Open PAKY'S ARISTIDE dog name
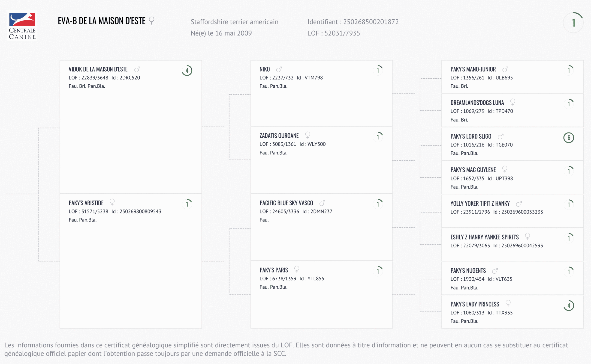The height and width of the screenshot is (364, 591). [x=86, y=203]
